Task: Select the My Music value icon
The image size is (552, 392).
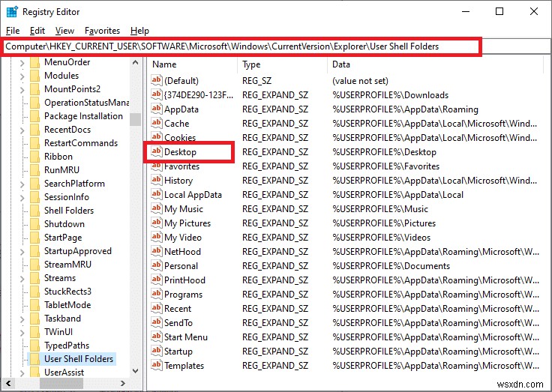Action: [x=156, y=208]
